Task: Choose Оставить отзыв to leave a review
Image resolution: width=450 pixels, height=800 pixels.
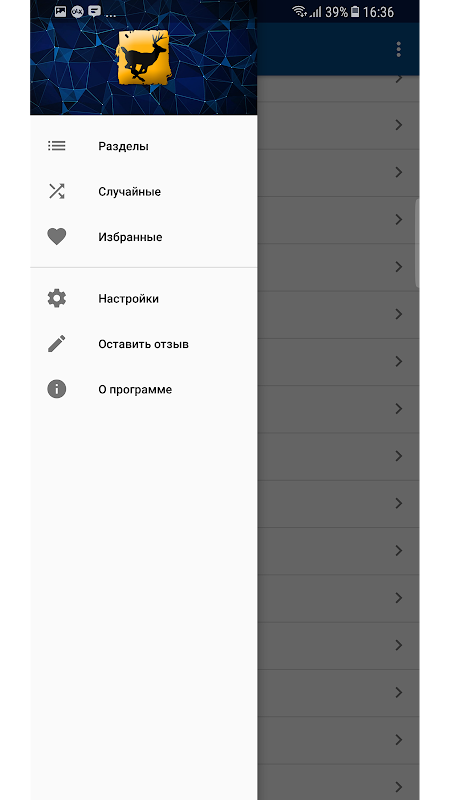Action: pos(143,344)
